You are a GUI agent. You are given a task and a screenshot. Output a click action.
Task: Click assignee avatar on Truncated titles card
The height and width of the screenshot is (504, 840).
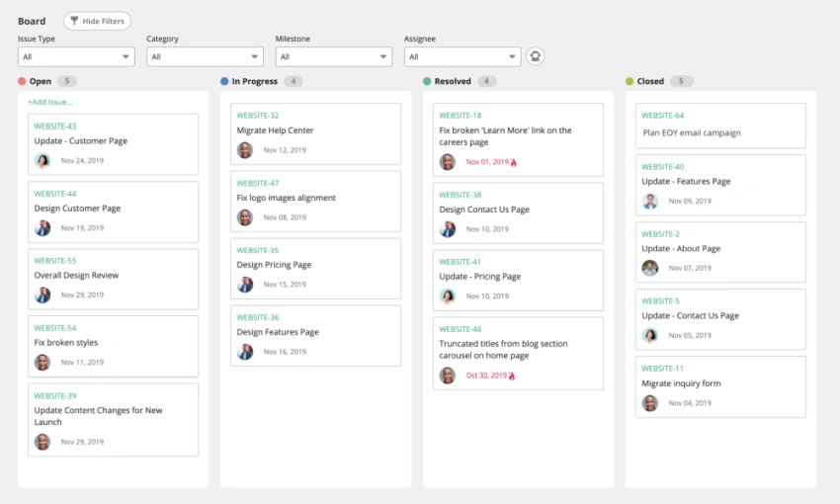click(x=448, y=376)
